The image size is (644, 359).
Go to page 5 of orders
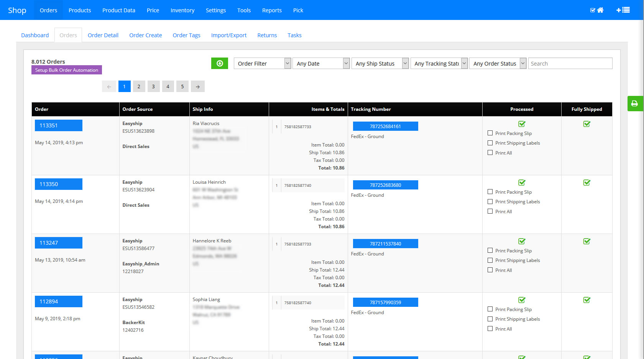pyautogui.click(x=182, y=86)
